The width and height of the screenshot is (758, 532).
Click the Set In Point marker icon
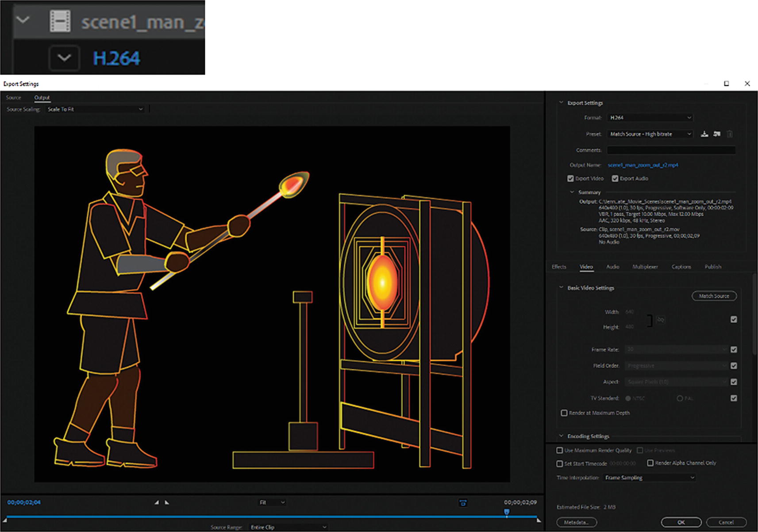point(157,502)
